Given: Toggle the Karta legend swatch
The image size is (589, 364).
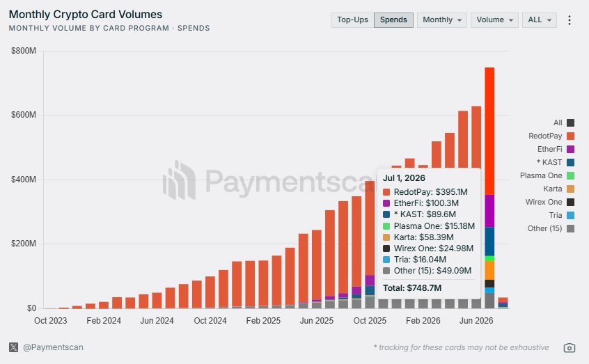Looking at the screenshot, I should (x=570, y=189).
